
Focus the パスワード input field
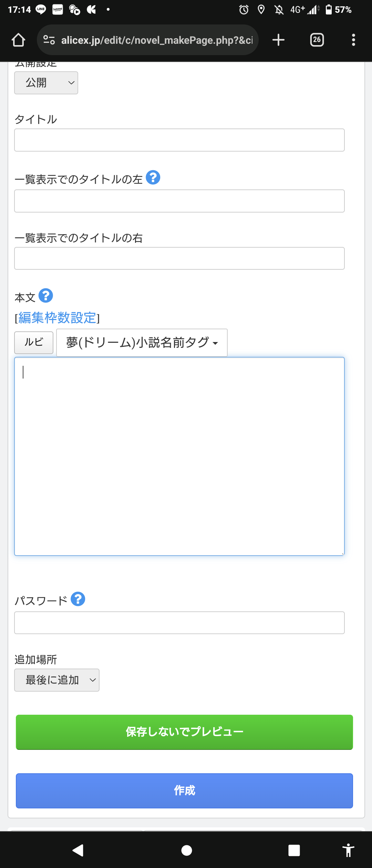point(179,623)
